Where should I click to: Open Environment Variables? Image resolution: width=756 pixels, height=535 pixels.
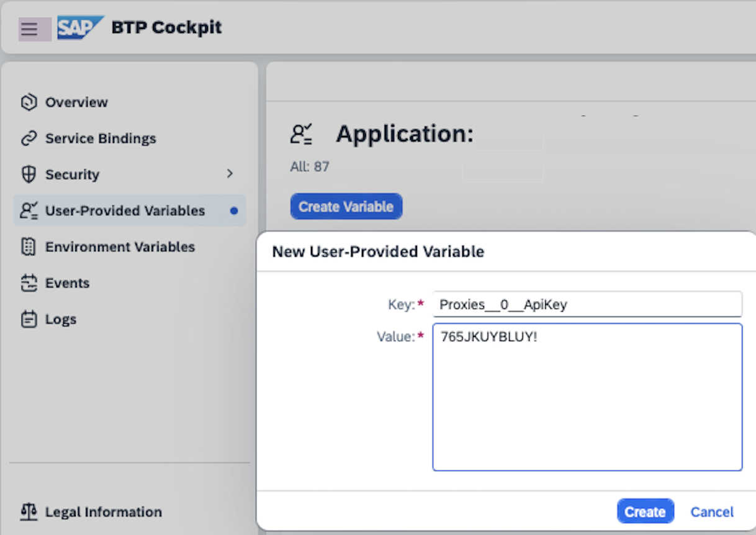(120, 247)
